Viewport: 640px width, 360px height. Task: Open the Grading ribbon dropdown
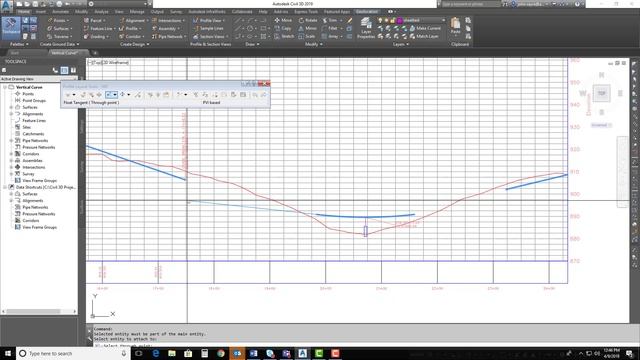point(96,37)
